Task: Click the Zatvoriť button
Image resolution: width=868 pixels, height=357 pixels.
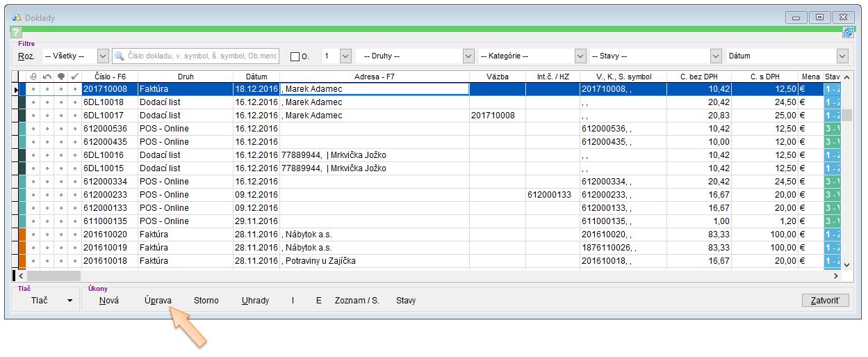Action: (825, 301)
